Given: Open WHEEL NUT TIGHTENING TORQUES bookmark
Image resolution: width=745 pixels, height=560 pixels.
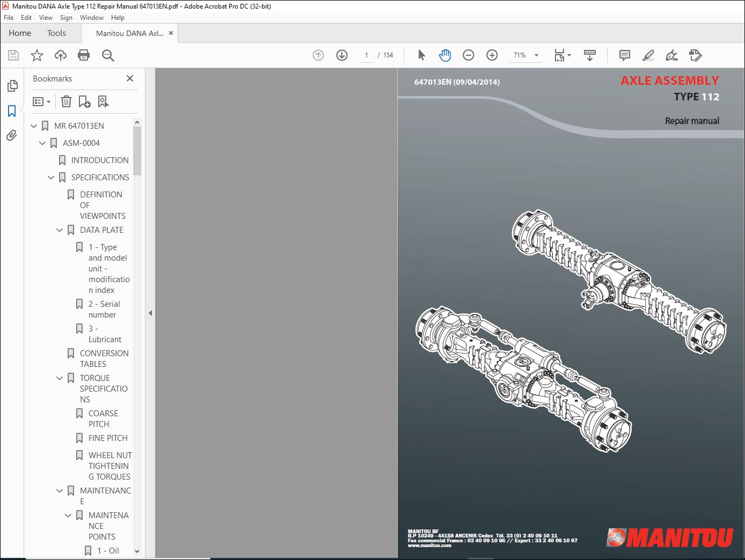Looking at the screenshot, I should pos(109,466).
